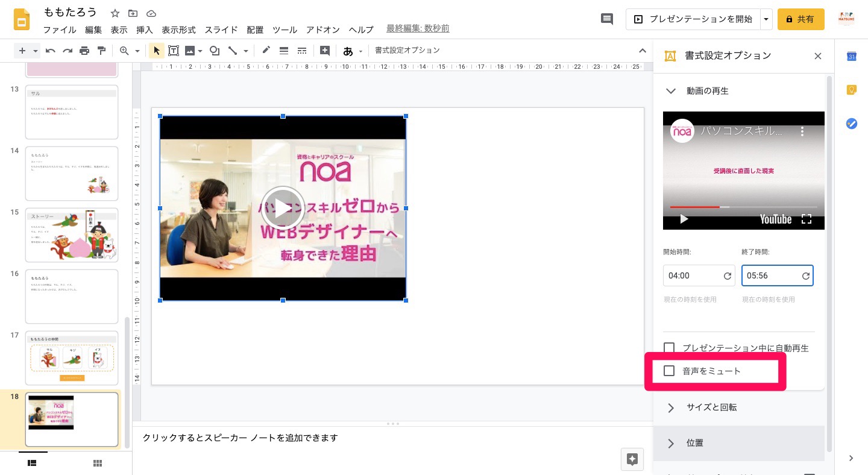Open YouTube preview more options dots
The image size is (868, 475).
802,131
